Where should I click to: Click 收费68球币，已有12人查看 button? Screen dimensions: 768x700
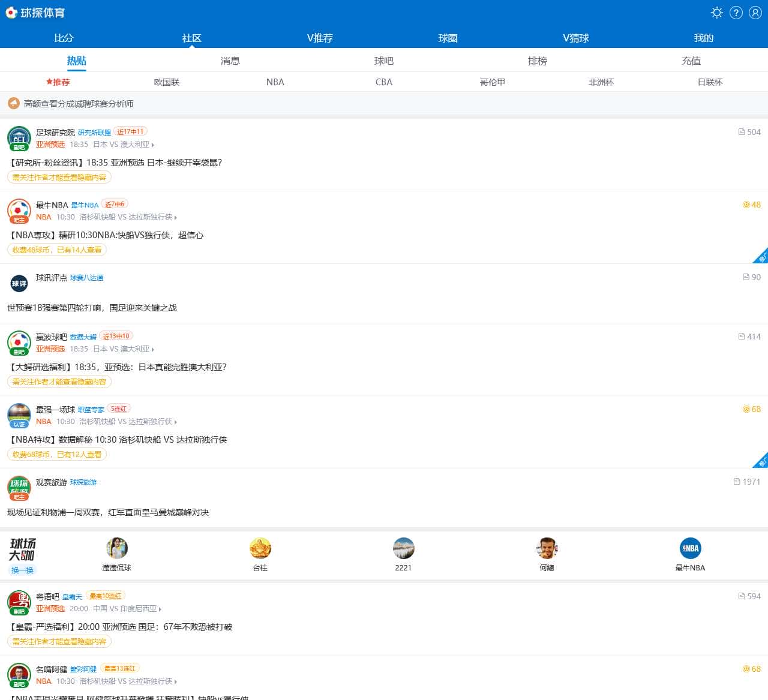tap(57, 454)
